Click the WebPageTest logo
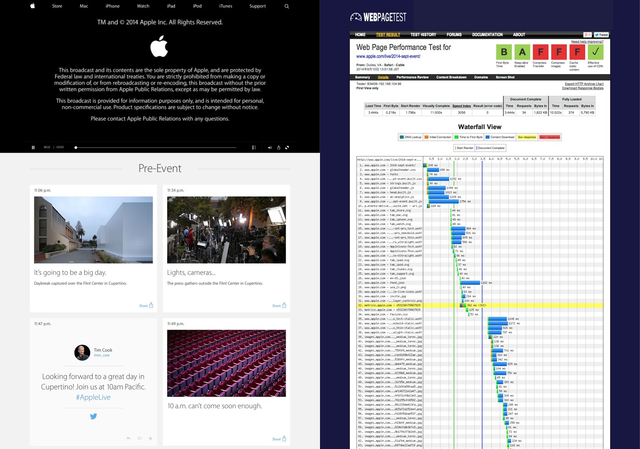The height and width of the screenshot is (449, 640). point(378,17)
